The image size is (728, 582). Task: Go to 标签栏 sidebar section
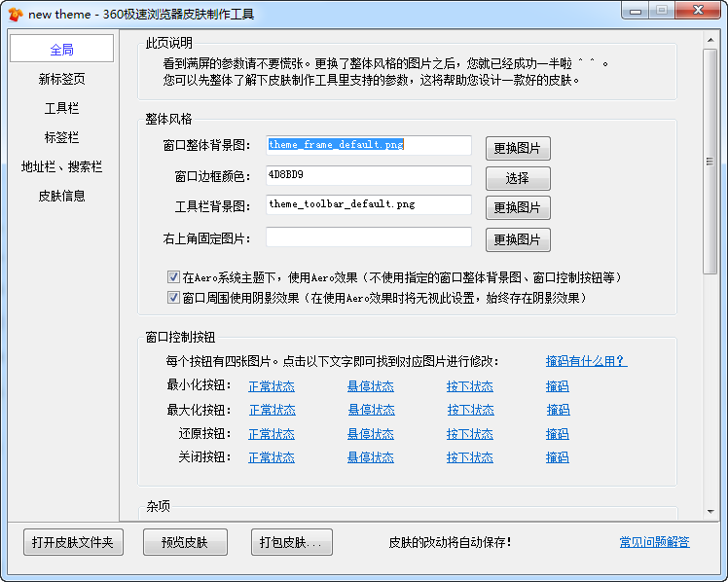[61, 137]
